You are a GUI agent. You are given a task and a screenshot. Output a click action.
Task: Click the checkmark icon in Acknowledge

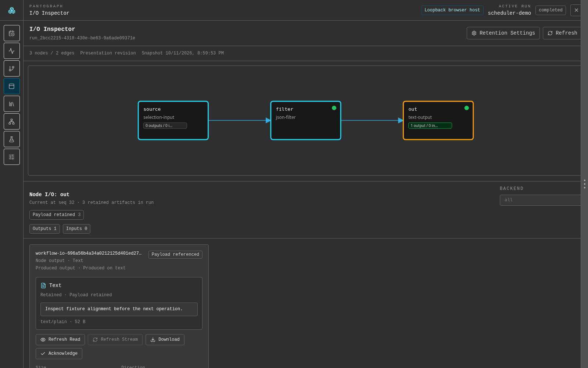[x=43, y=354]
